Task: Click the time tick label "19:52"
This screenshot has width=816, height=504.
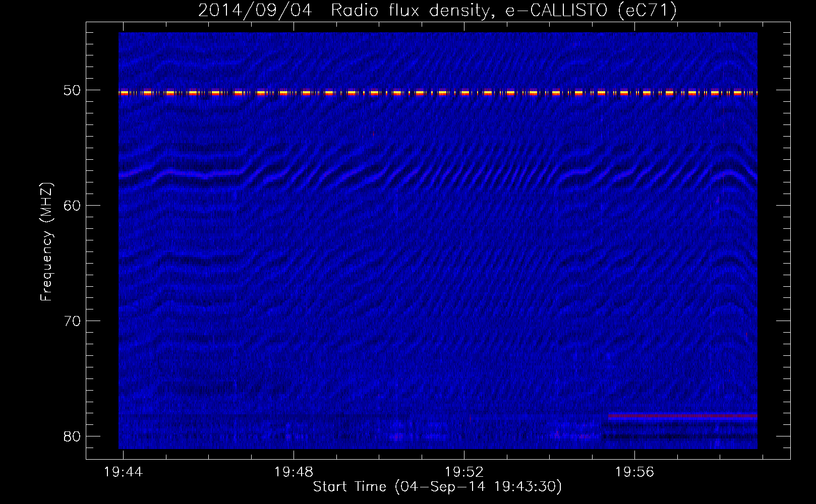Action: (464, 472)
